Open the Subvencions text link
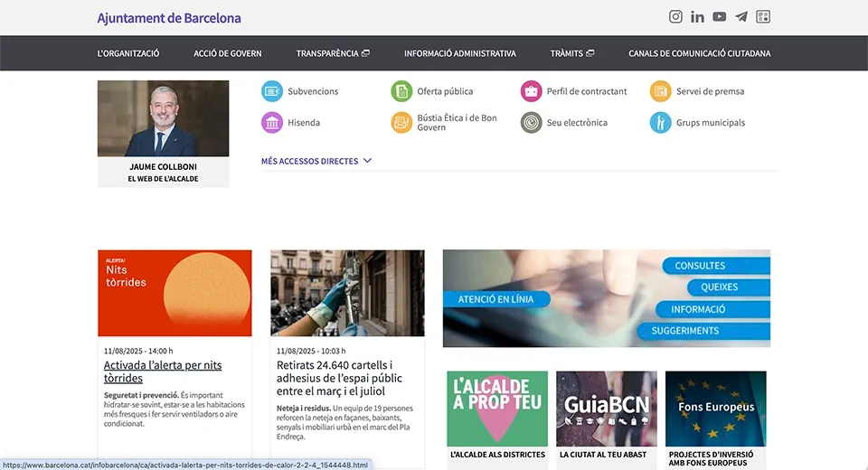Viewport: 868px width, 470px height. pos(313,91)
